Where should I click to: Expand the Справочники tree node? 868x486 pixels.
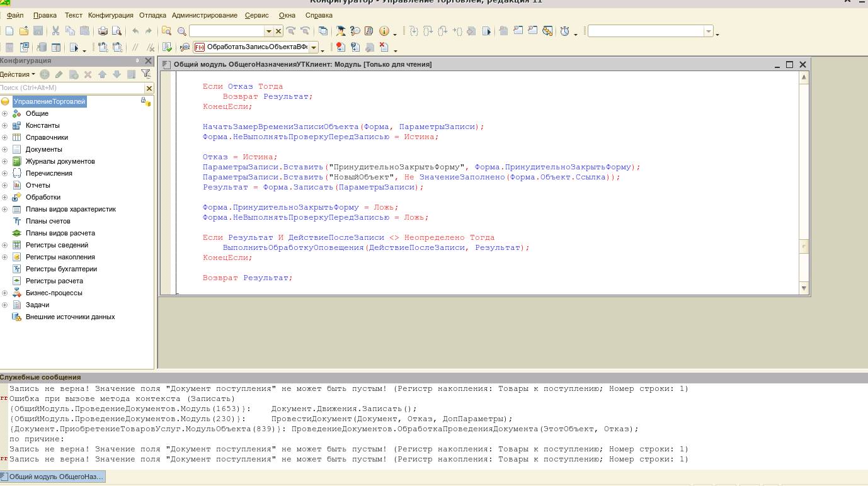click(x=4, y=137)
